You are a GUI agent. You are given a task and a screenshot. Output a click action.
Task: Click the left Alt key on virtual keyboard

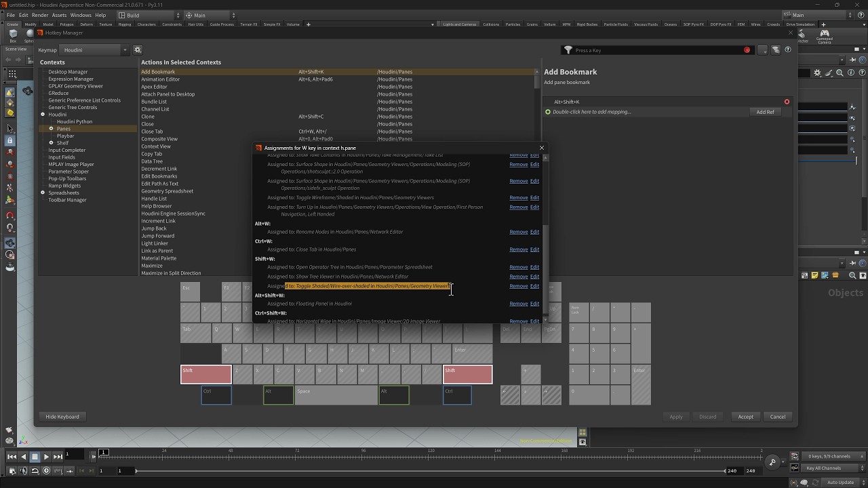tap(279, 395)
